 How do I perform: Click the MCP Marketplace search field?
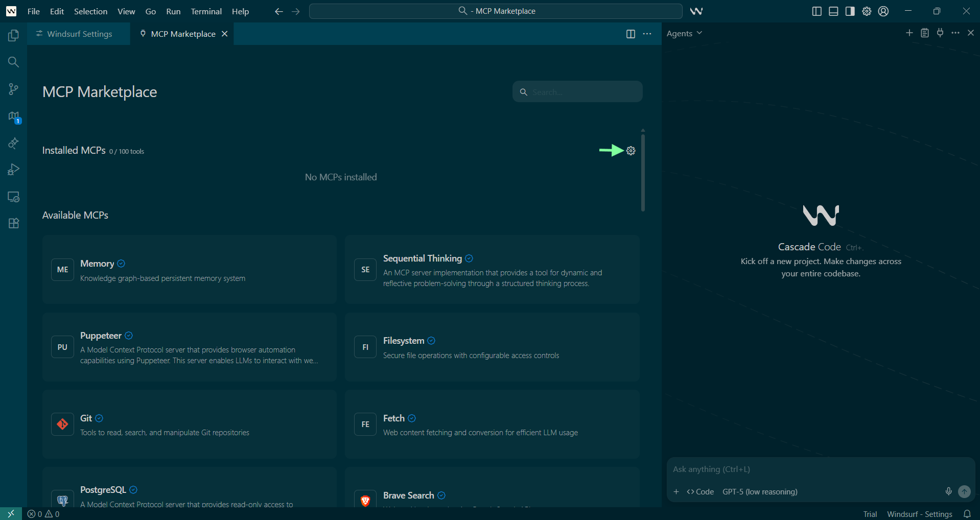(577, 92)
